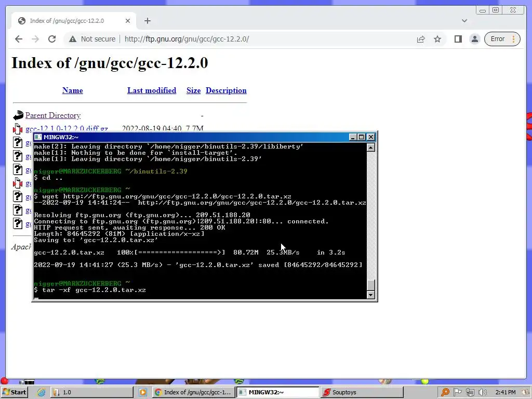
Task: Sort the listing by Name
Action: [x=73, y=90]
